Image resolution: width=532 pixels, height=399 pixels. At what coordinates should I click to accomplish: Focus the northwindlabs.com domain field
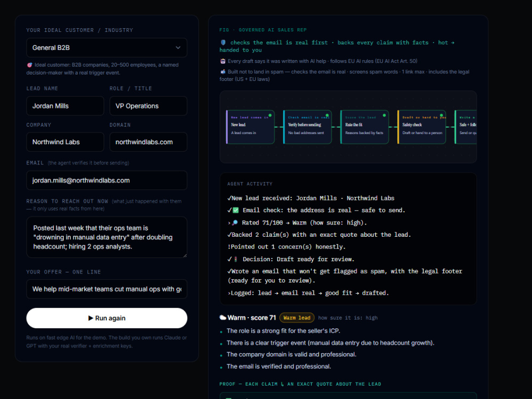tap(148, 142)
